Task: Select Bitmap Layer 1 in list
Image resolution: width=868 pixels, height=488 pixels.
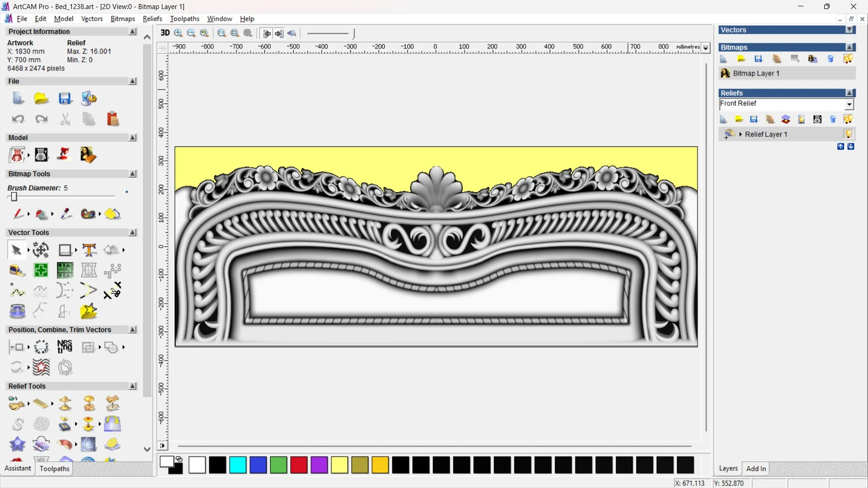Action: [756, 73]
